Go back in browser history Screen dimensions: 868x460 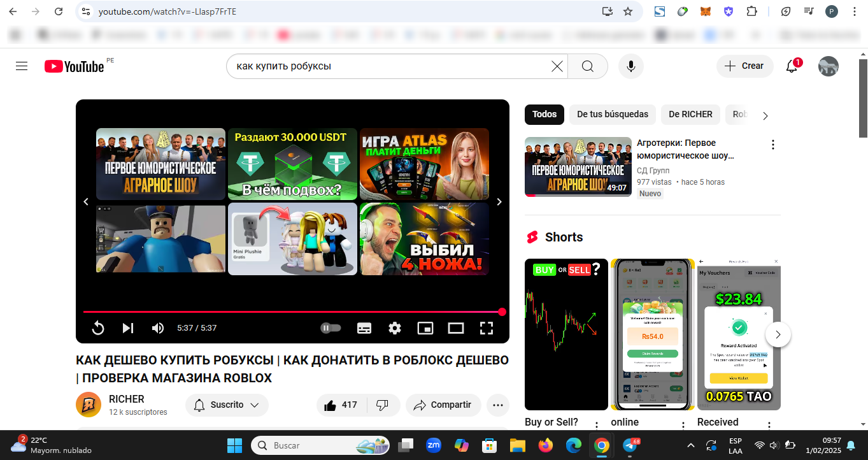pyautogui.click(x=13, y=11)
